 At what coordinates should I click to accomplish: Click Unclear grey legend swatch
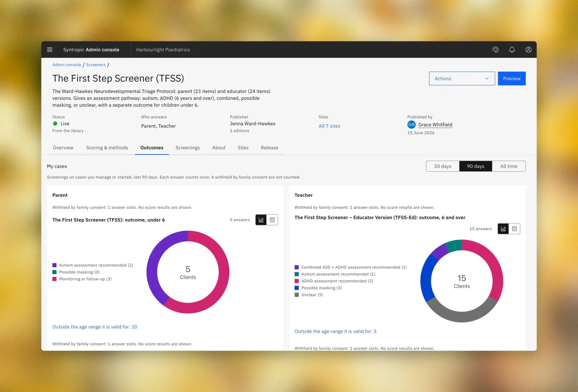click(297, 295)
